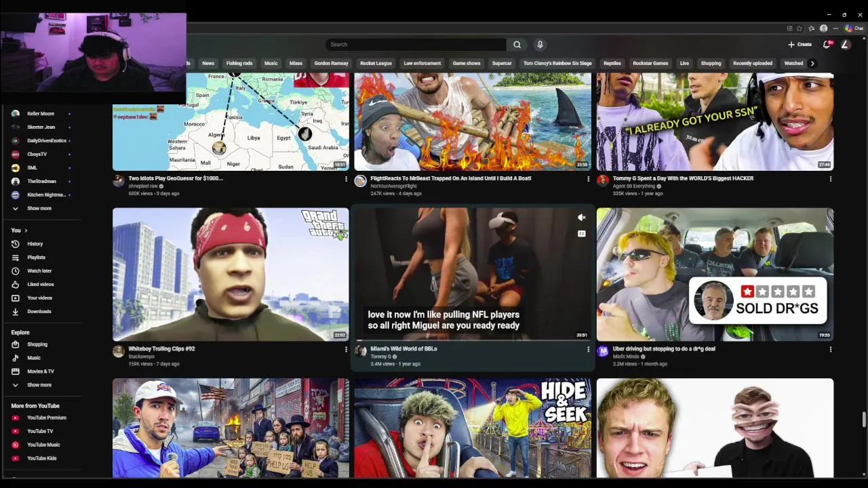The width and height of the screenshot is (868, 488).
Task: Open the browser three-dot settings menu
Action: [835, 28]
